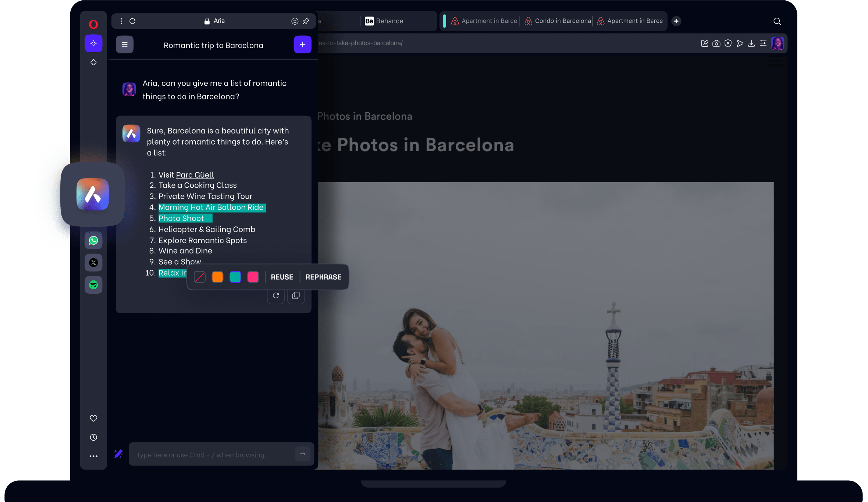The height and width of the screenshot is (502, 868).
Task: Click the downloads icon in the toolbar
Action: pyautogui.click(x=751, y=43)
